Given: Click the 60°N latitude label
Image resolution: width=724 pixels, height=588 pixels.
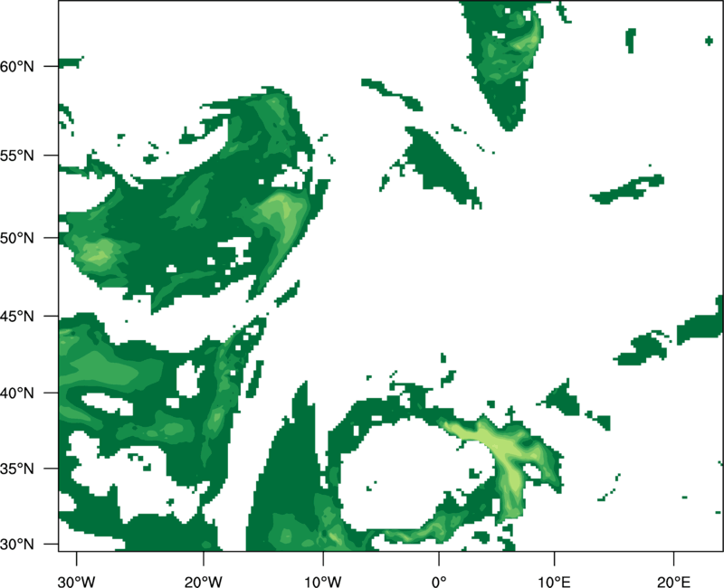Looking at the screenshot, I should (x=17, y=66).
